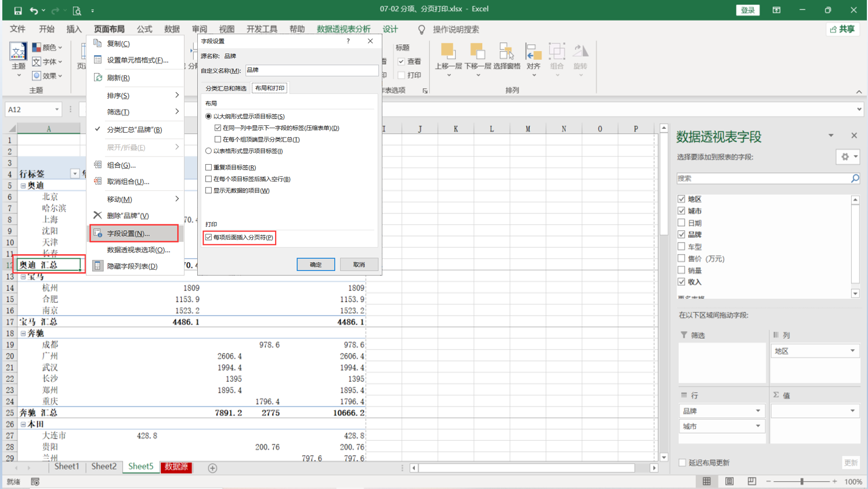Switch to Normal view icon in the status bar

tap(707, 481)
